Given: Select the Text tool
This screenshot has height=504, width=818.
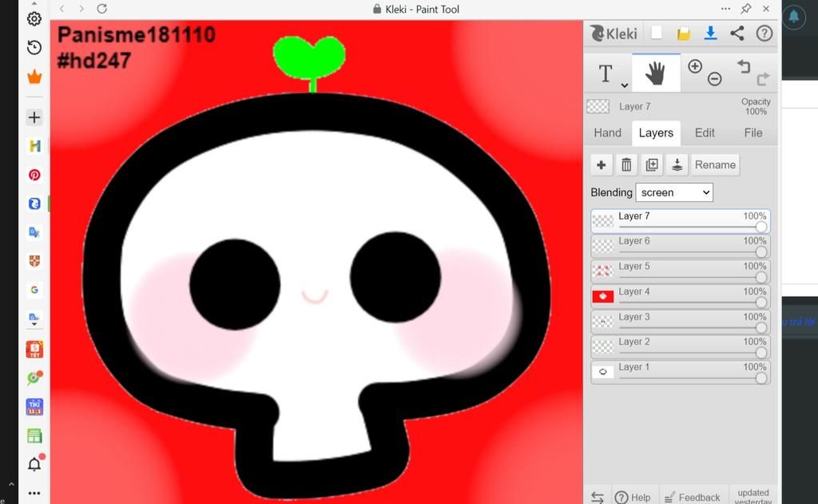Looking at the screenshot, I should 606,73.
